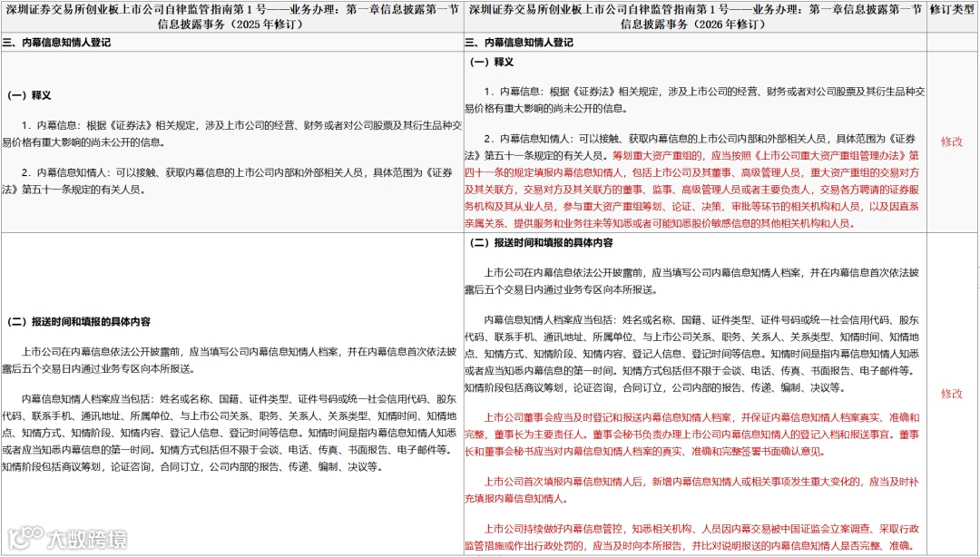
Task: Select the 2025年修订 column header title
Action: click(232, 17)
